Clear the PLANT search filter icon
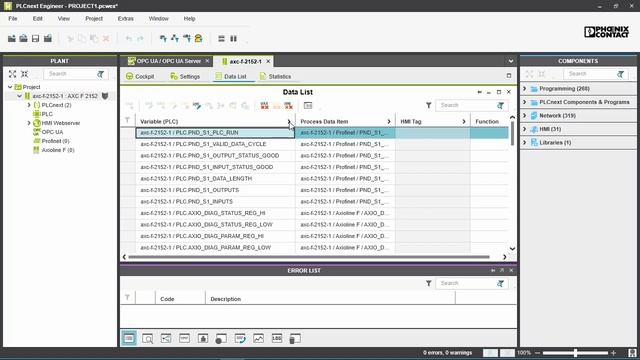Screen dimensions: 640x360 (x=100, y=74)
